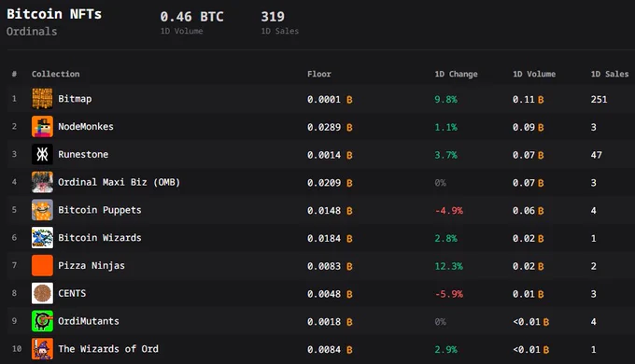This screenshot has width=635, height=364.
Task: Click the 1D Sales label under 319
Action: (x=280, y=31)
